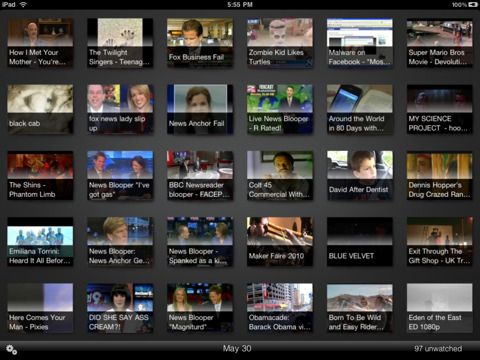Open MY SCIENCE PROJECT video
The height and width of the screenshot is (360, 480).
click(439, 109)
